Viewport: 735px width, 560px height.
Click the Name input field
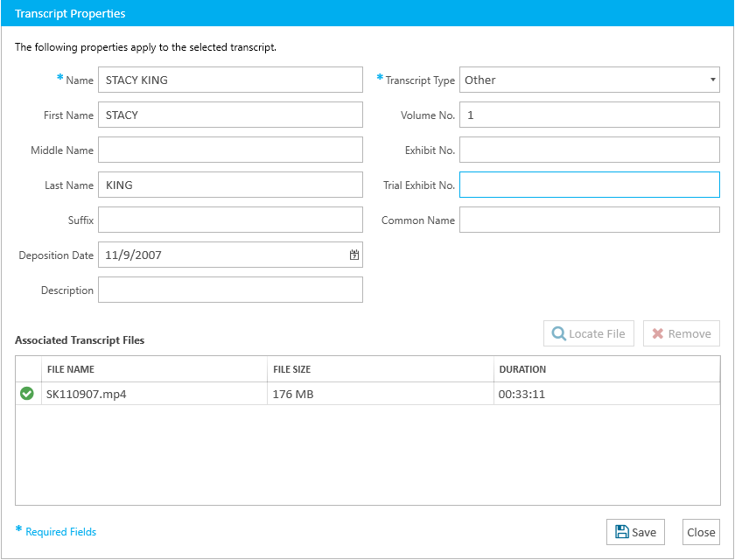230,80
